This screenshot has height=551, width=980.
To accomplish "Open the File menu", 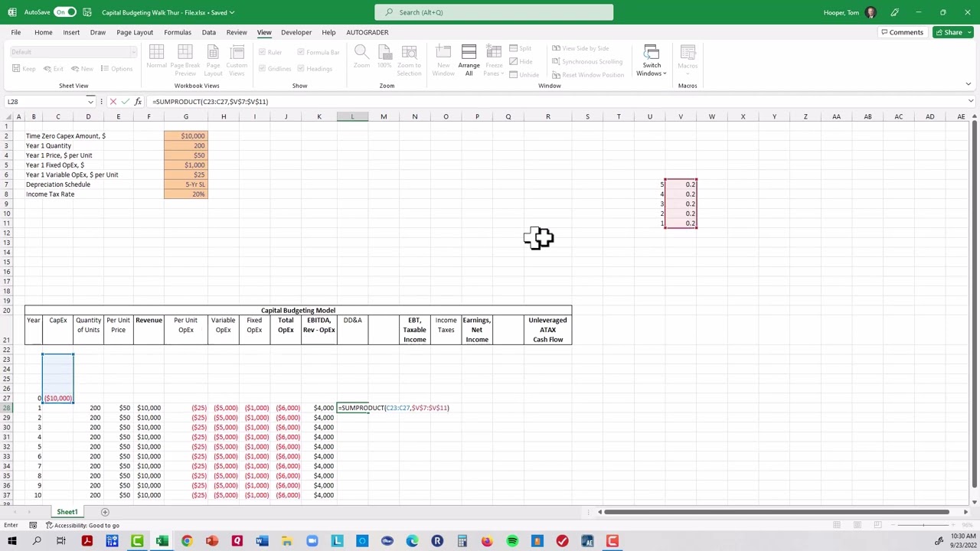I will [x=15, y=32].
